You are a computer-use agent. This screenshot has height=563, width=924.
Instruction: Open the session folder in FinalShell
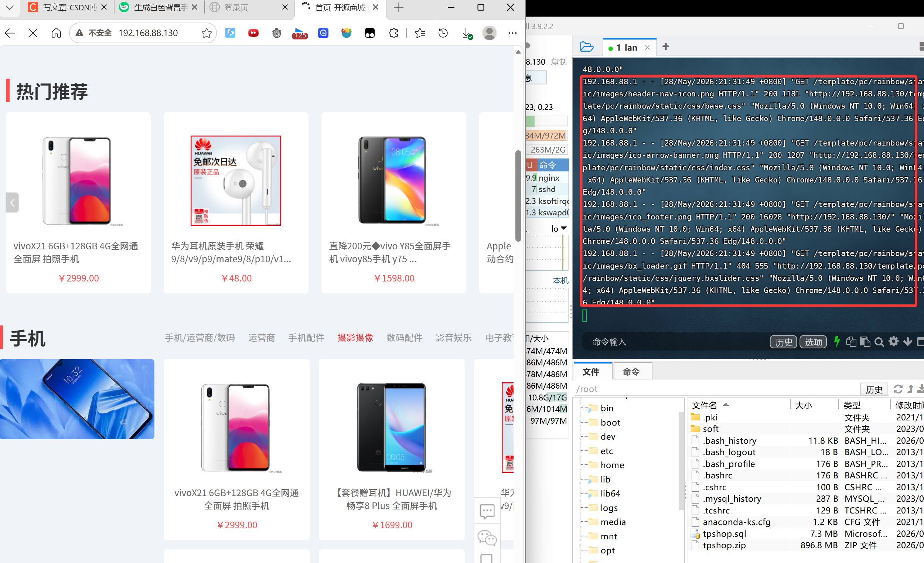[x=586, y=47]
